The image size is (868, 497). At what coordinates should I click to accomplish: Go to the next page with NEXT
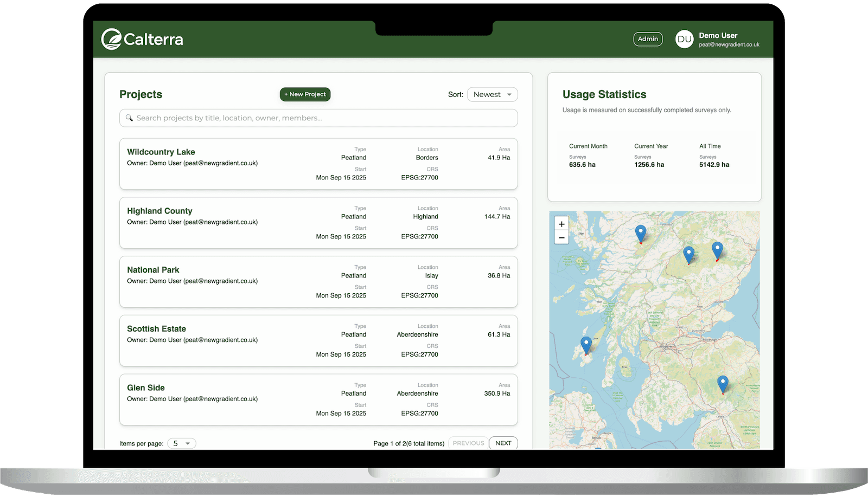tap(503, 443)
